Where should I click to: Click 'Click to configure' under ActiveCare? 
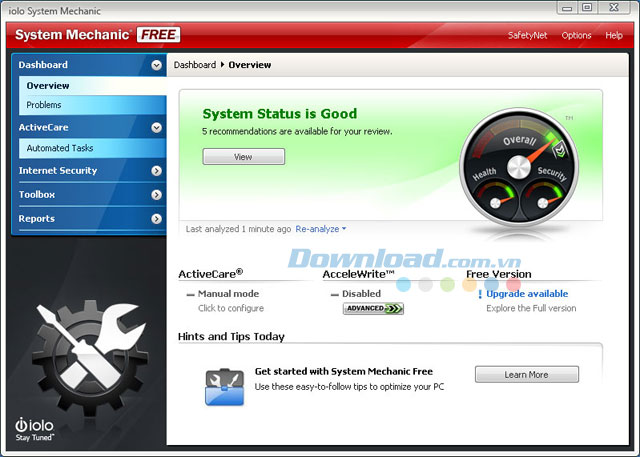pos(231,308)
